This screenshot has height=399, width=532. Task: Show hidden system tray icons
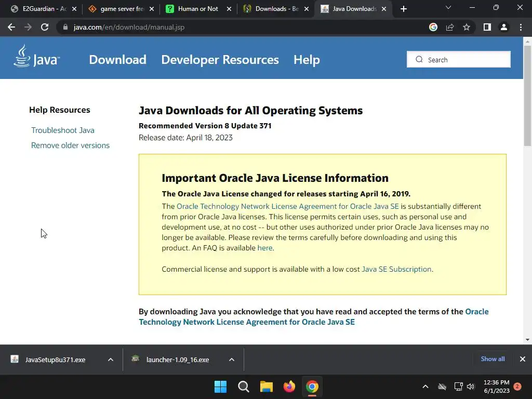click(x=425, y=387)
